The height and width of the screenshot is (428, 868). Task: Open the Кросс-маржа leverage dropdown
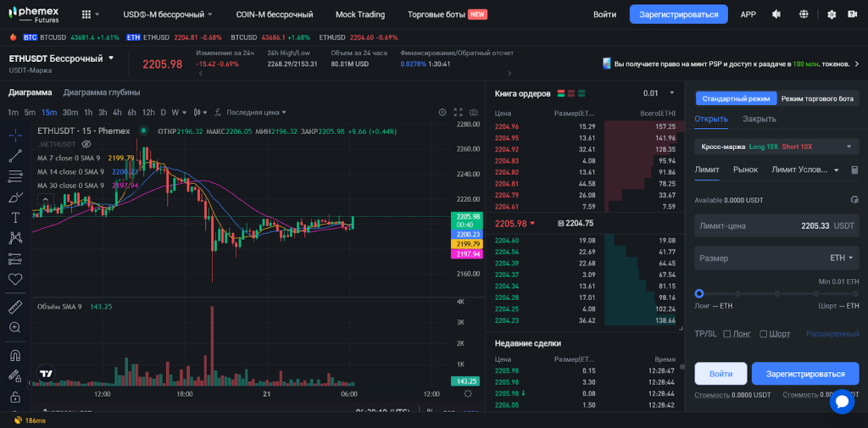tap(776, 147)
